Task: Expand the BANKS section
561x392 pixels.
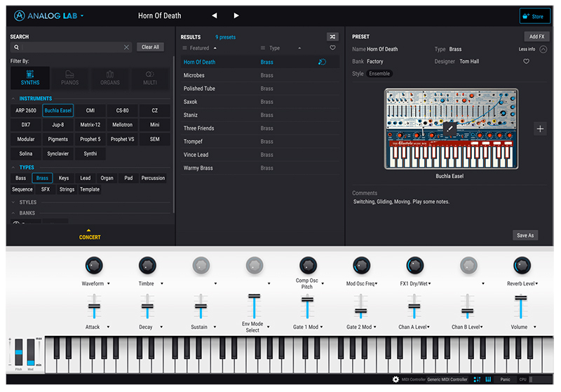Action: 13,213
